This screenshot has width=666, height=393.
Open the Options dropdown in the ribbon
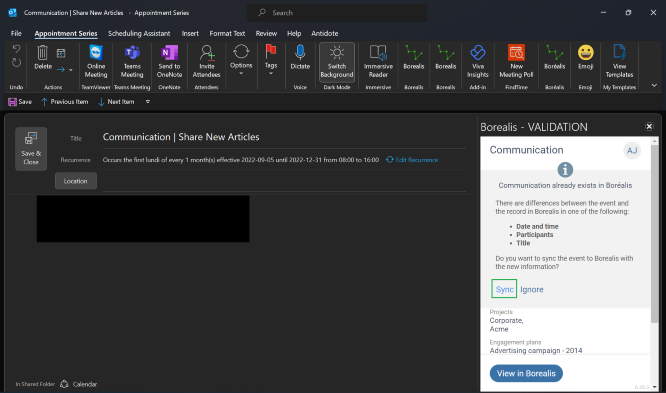click(x=241, y=60)
